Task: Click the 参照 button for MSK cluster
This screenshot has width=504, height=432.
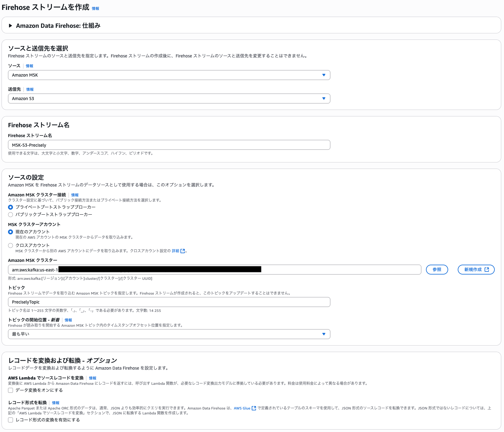Action: [437, 270]
